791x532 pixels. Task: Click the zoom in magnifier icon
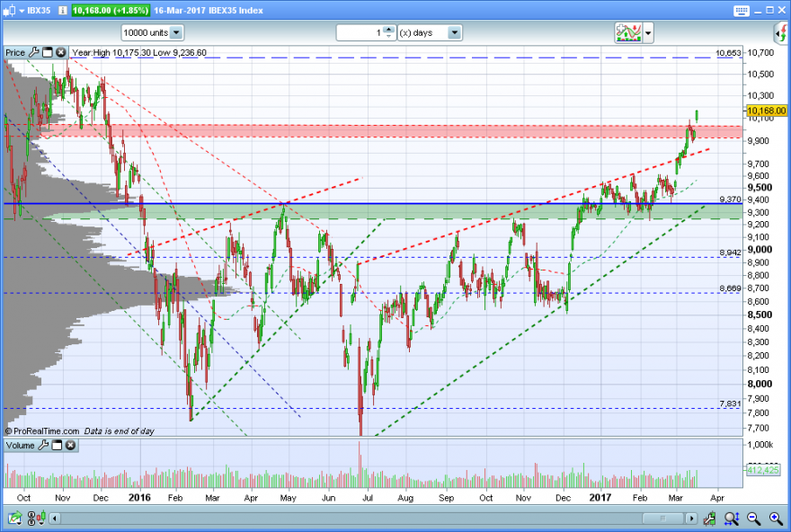point(776,518)
